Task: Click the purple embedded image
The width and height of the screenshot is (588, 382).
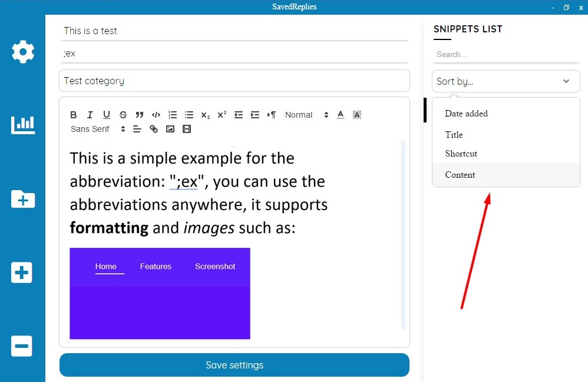Action: tap(160, 293)
